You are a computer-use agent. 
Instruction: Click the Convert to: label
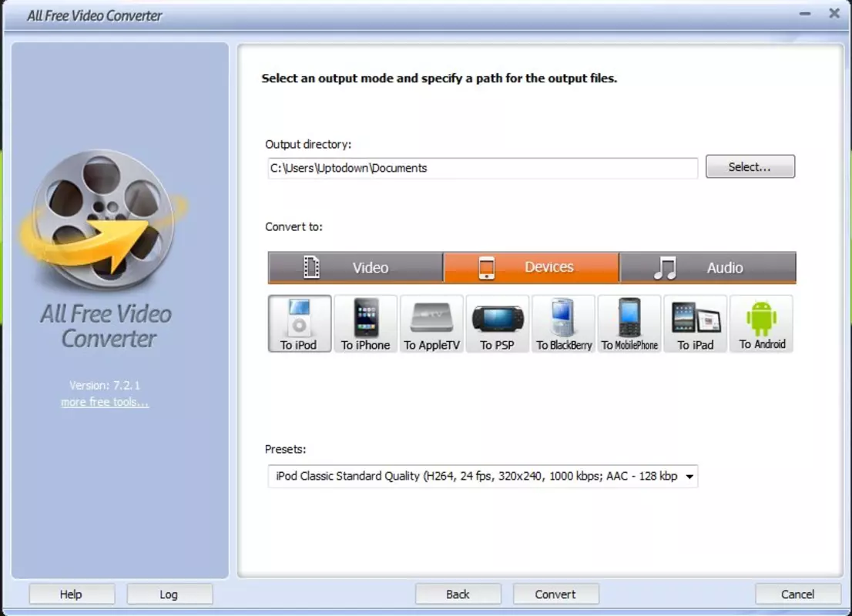click(x=294, y=227)
